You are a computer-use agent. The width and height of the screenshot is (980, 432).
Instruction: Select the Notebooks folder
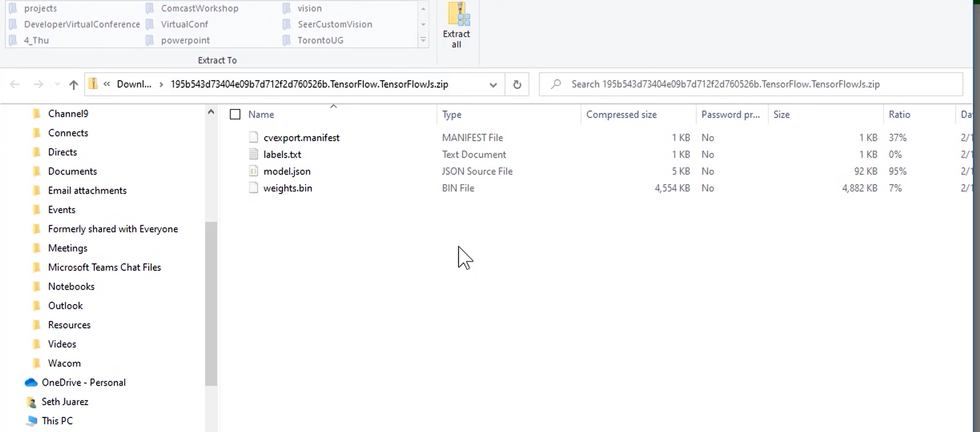[x=71, y=286]
